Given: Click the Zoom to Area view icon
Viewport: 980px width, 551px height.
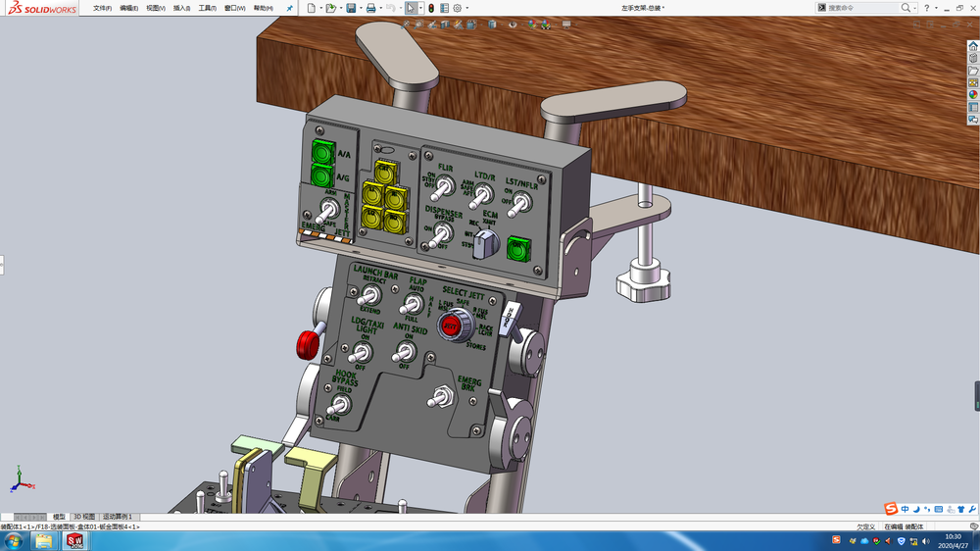Looking at the screenshot, I should point(418,25).
